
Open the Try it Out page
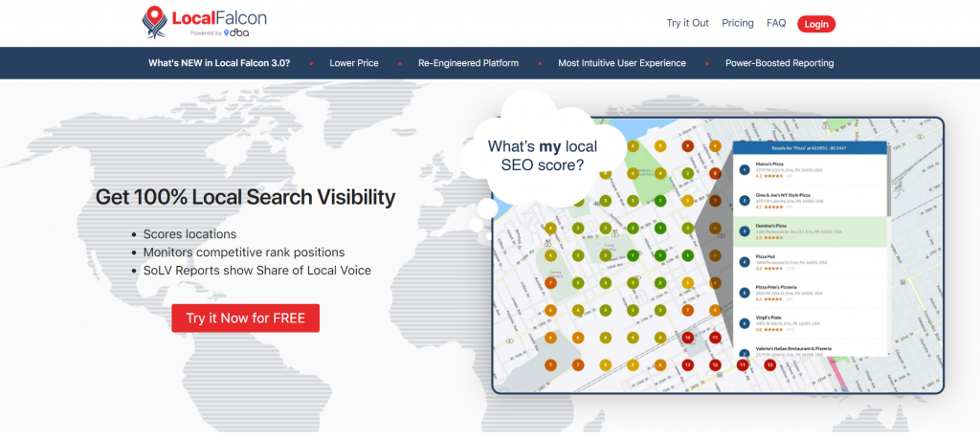[687, 23]
